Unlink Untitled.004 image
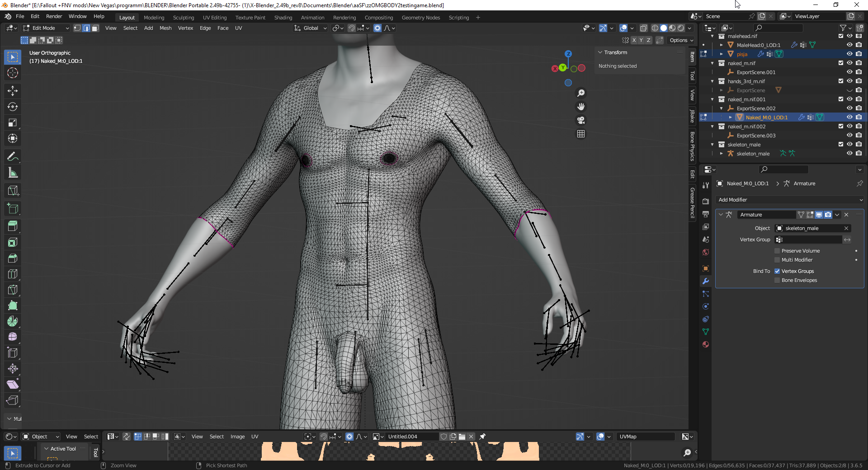This screenshot has height=470, width=868. [471, 437]
